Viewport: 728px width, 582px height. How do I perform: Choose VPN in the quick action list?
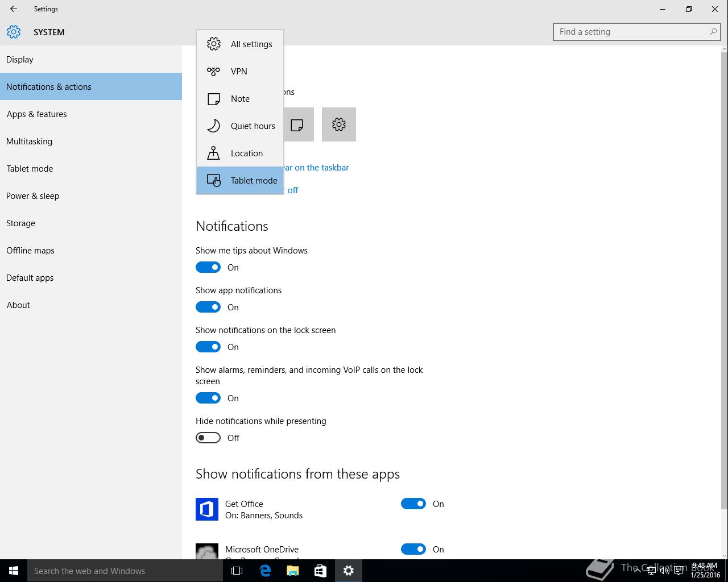tap(240, 72)
